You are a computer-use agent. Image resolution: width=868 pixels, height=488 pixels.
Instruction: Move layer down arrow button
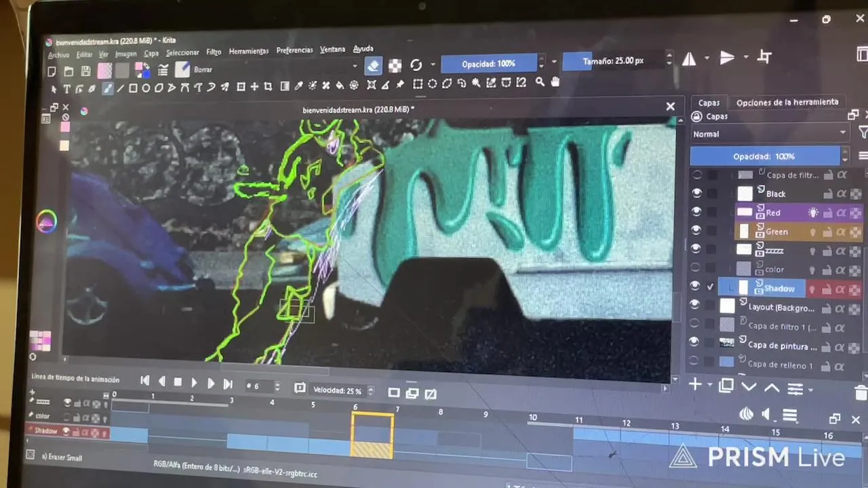749,387
